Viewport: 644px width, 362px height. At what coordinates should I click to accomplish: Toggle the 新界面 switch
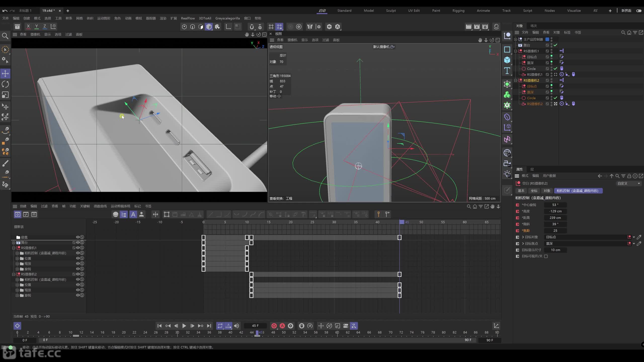[x=639, y=11]
